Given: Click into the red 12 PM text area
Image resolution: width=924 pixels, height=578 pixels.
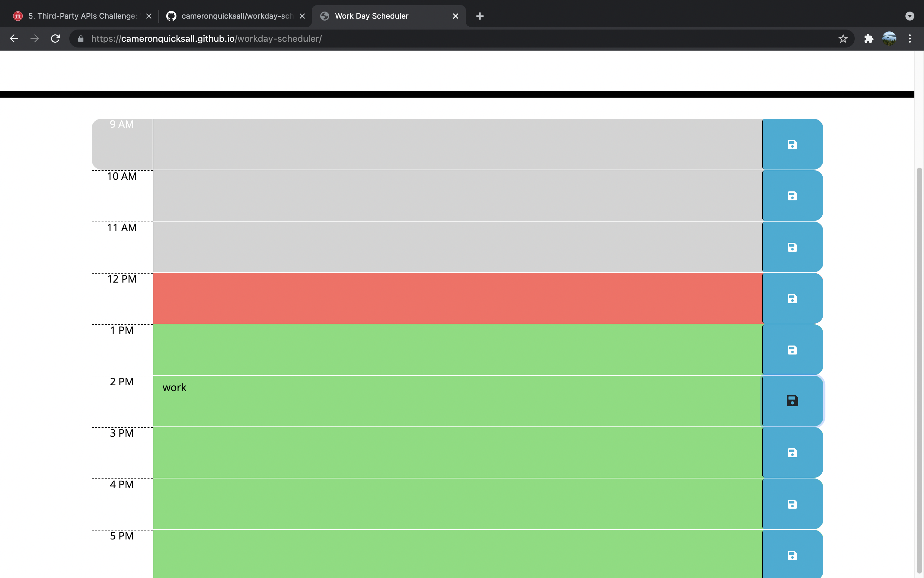Looking at the screenshot, I should tap(458, 298).
